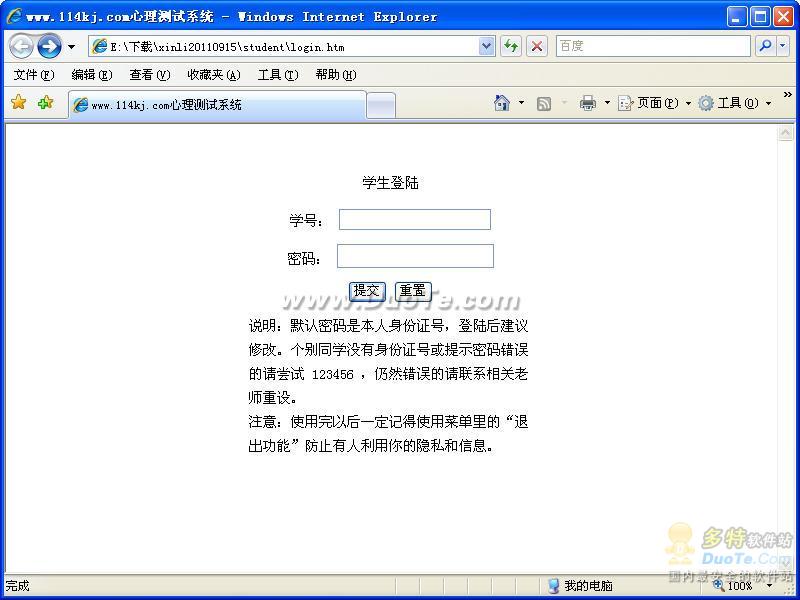
Task: Open the 查看(V) menu
Action: [149, 75]
